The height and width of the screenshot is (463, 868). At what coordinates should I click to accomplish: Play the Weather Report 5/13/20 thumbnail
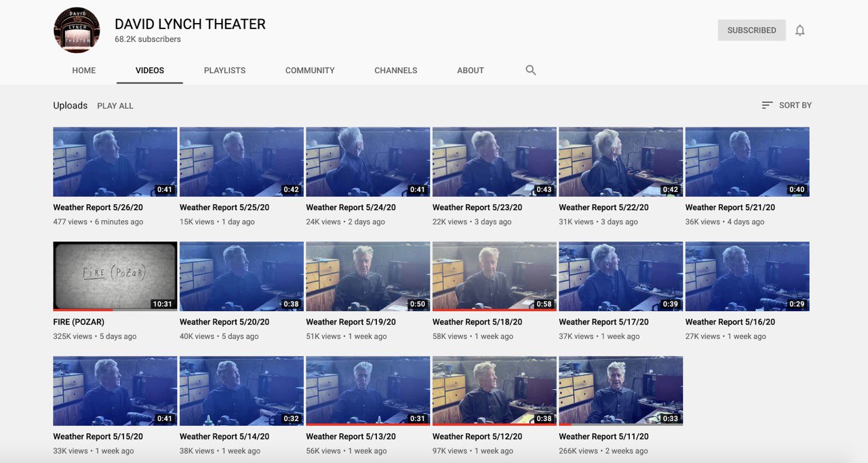pos(368,391)
